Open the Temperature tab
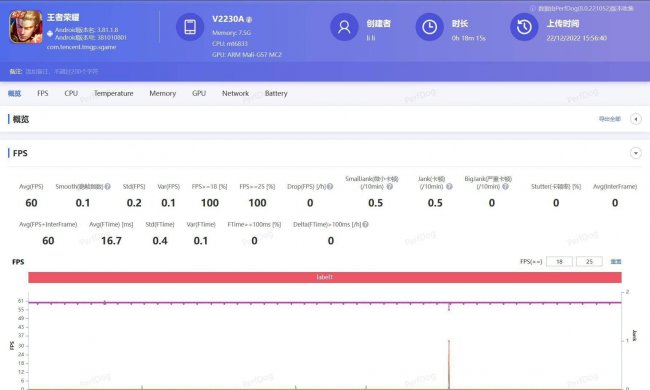The height and width of the screenshot is (390, 650). click(x=114, y=93)
